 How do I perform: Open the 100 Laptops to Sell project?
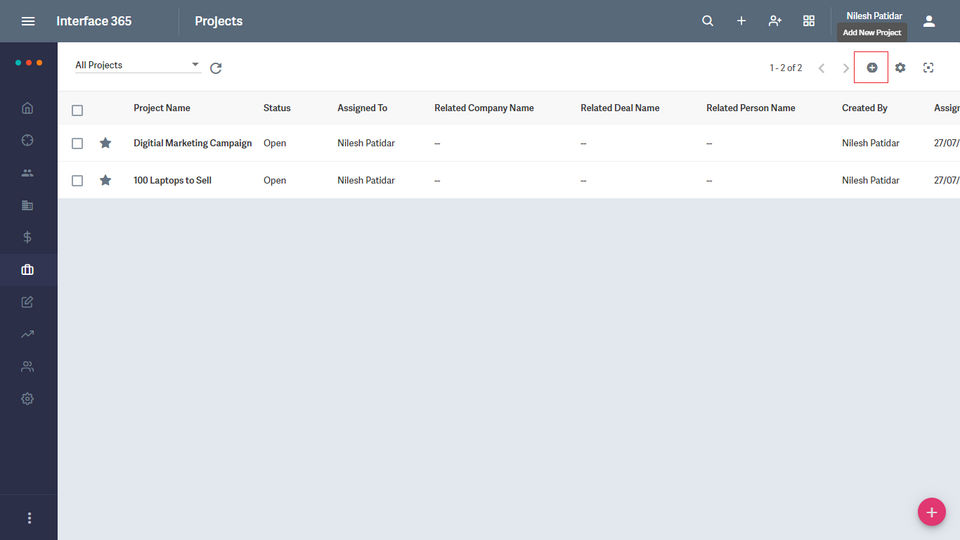pos(172,181)
